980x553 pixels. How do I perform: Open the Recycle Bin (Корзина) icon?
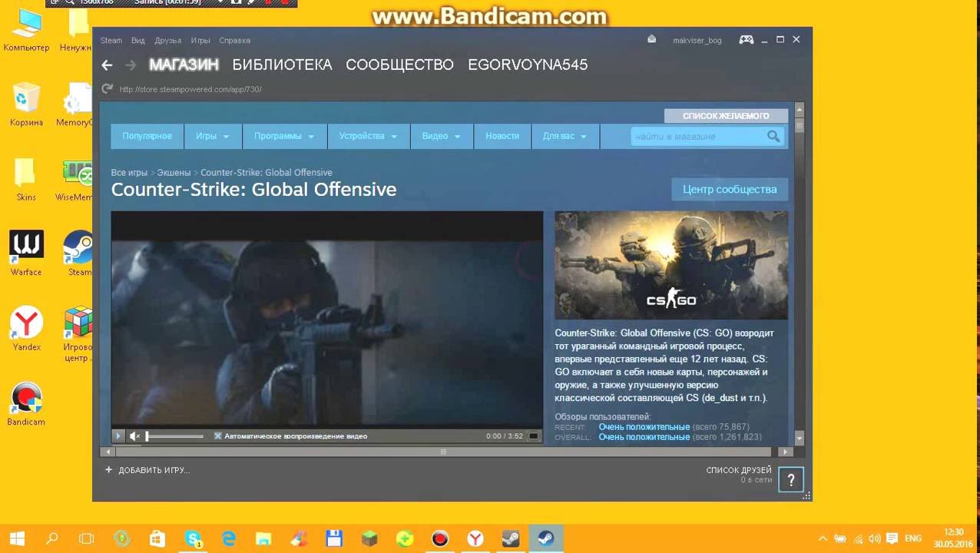point(26,104)
